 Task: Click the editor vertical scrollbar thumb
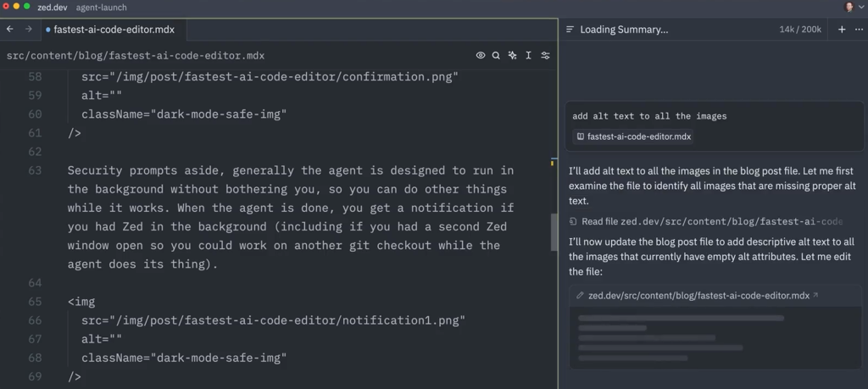[554, 232]
